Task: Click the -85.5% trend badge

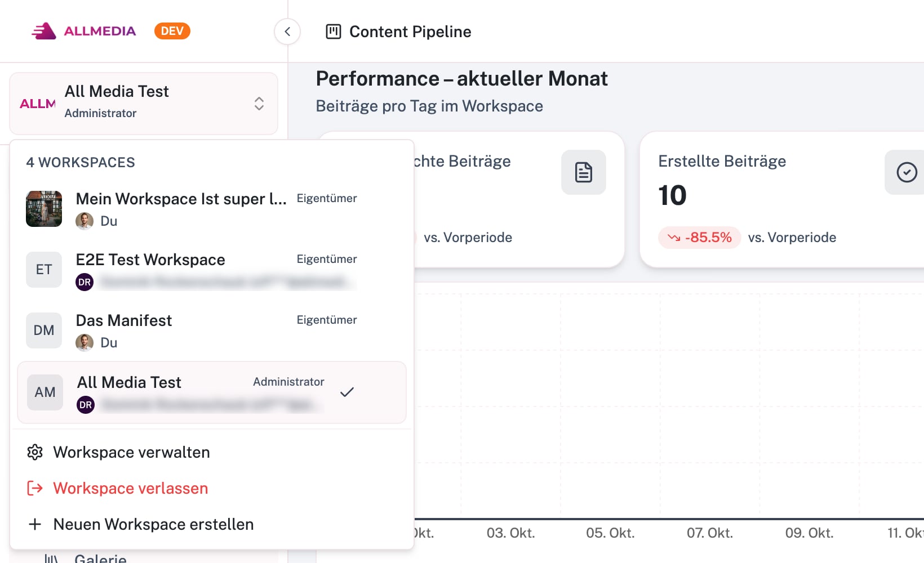Action: [699, 238]
